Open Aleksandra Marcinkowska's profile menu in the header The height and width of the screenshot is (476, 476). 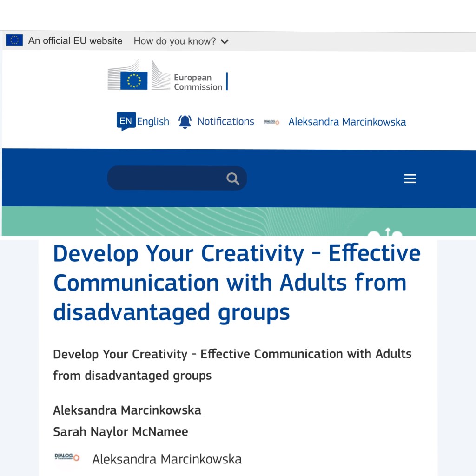click(347, 122)
